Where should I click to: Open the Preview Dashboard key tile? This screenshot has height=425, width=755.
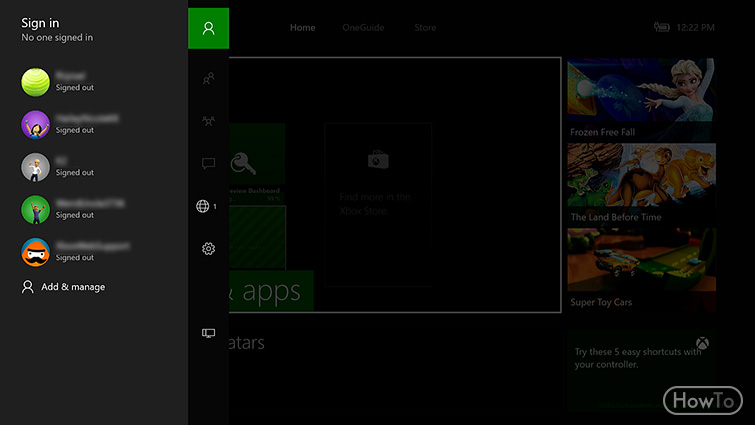pos(257,163)
